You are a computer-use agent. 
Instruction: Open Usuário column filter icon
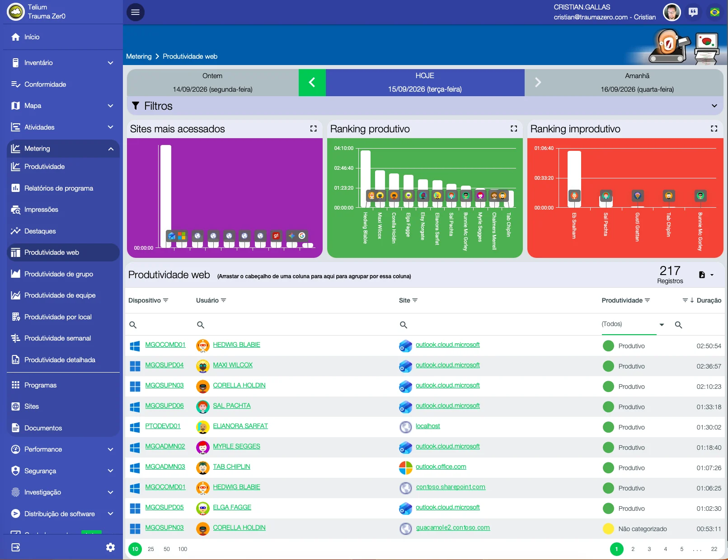[223, 300]
